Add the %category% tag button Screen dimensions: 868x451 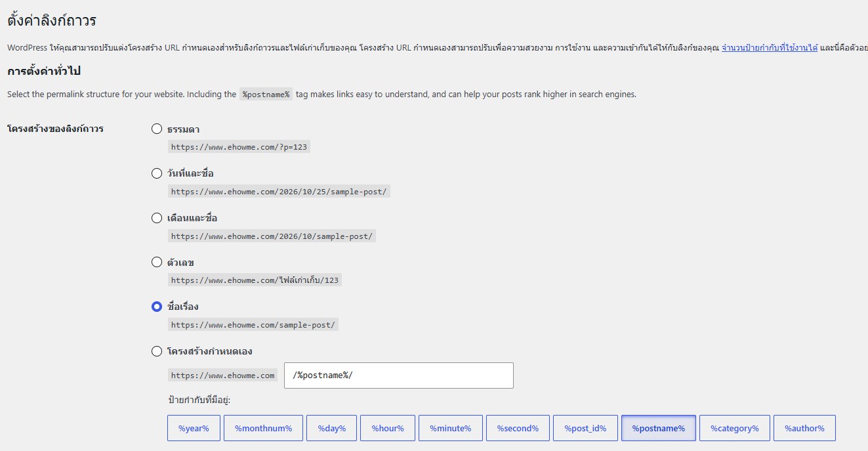pos(735,428)
